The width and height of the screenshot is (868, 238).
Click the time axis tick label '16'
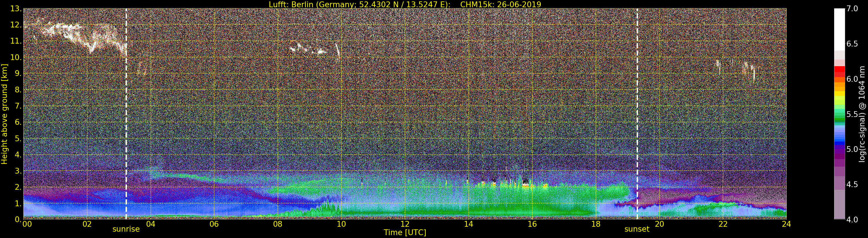[x=532, y=224]
